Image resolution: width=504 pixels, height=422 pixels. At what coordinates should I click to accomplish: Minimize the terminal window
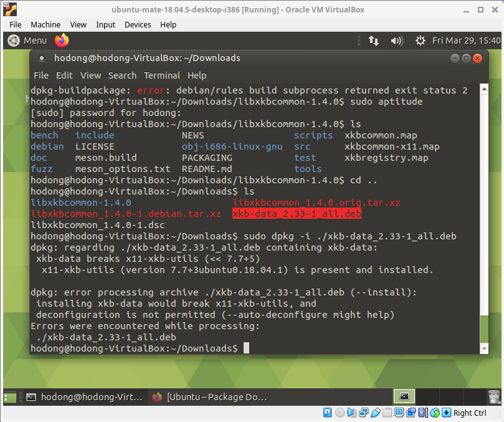455,58
